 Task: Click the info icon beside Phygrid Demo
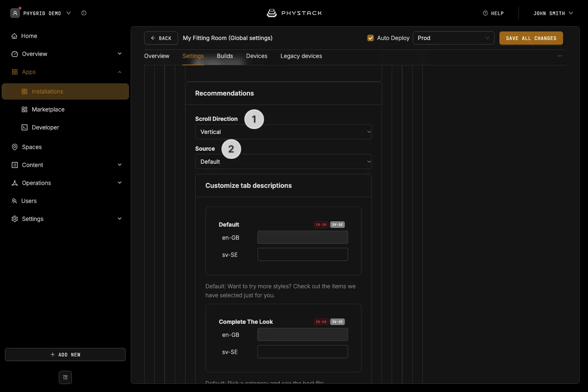point(84,13)
